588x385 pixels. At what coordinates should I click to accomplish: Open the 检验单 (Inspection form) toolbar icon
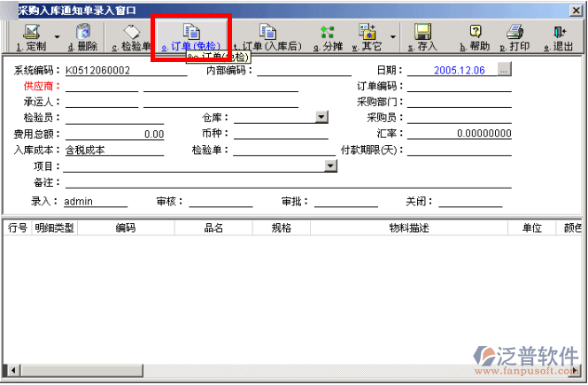(130, 37)
